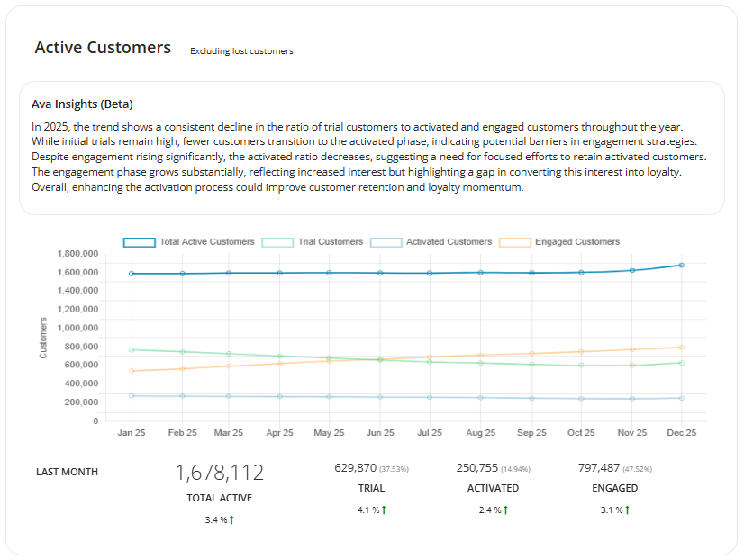
Task: Toggle Activated Customers legend label
Action: (x=449, y=242)
